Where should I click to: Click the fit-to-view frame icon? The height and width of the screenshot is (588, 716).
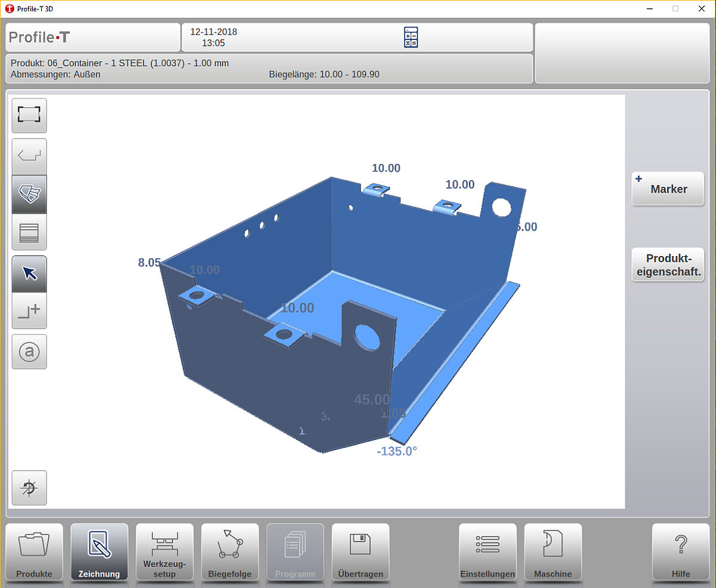coord(29,115)
